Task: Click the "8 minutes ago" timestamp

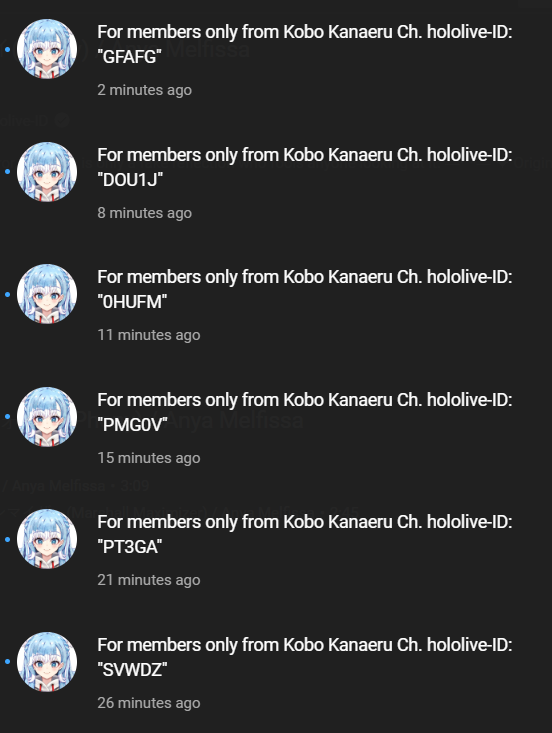Action: (x=144, y=213)
